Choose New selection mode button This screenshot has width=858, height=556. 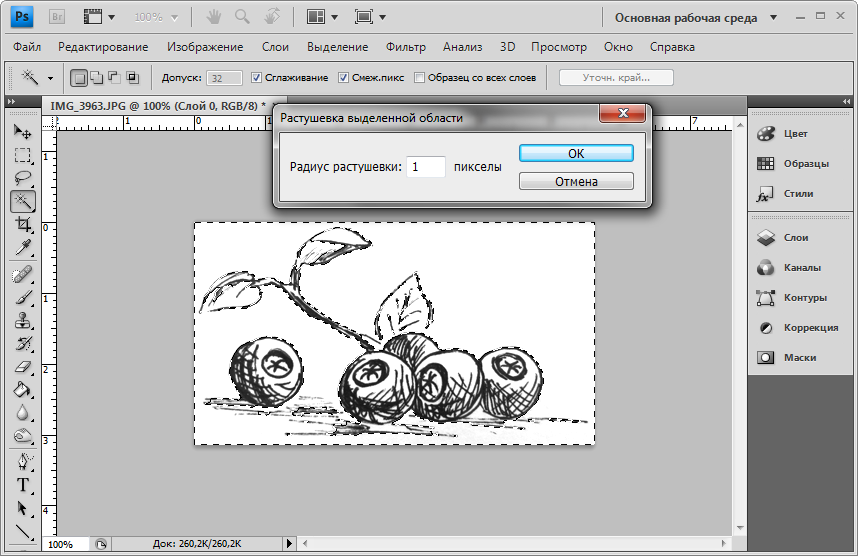79,78
